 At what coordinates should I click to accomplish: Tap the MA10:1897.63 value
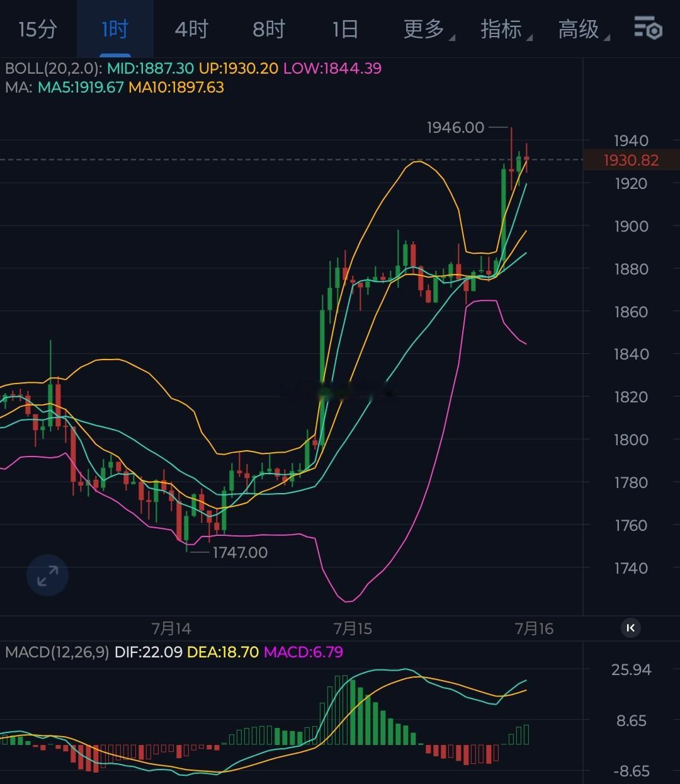[x=176, y=87]
